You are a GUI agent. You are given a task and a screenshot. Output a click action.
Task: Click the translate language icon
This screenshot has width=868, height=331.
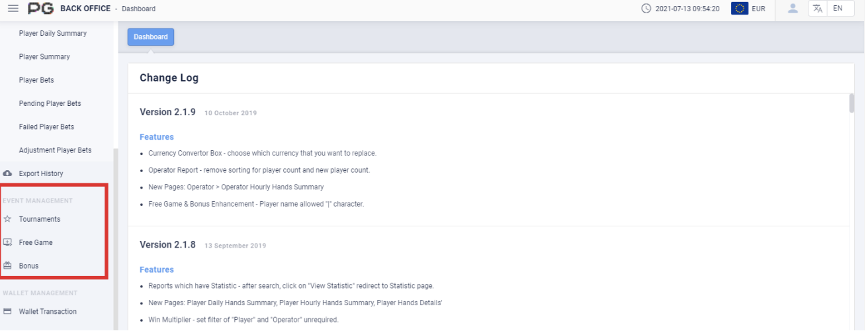(818, 9)
